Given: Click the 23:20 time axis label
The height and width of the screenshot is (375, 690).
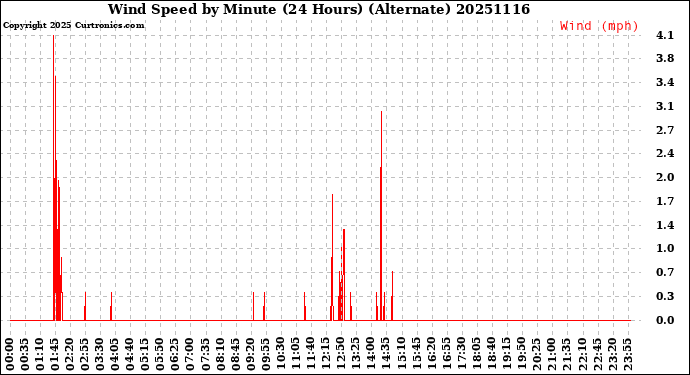Looking at the screenshot, I should tap(612, 355).
